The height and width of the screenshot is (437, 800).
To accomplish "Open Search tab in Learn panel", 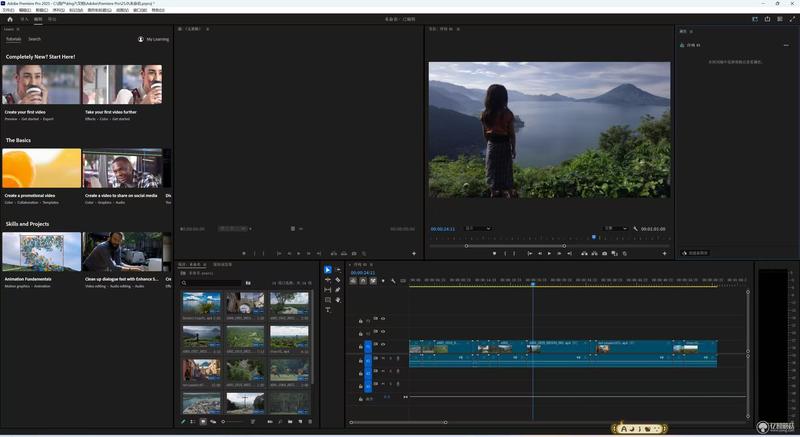I will (35, 39).
